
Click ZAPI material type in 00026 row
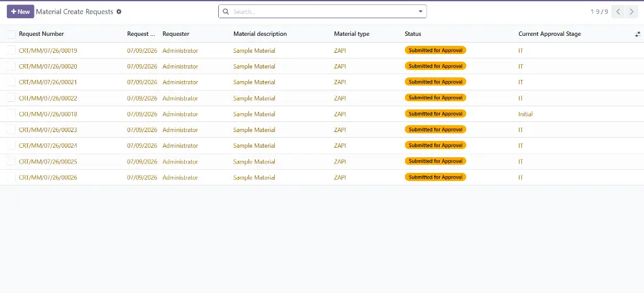click(x=340, y=178)
